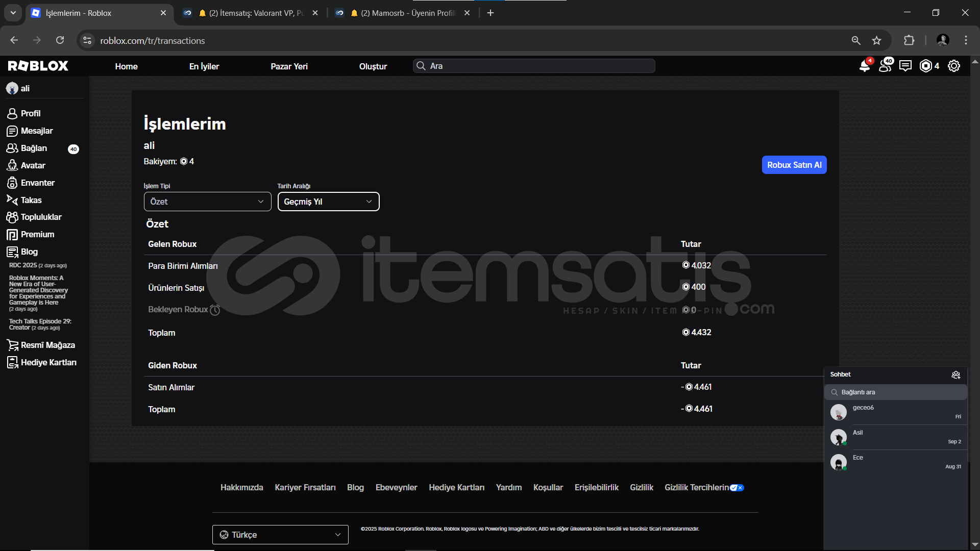Viewport: 980px width, 551px height.
Task: Go to En İyiler in top navigation
Action: click(x=204, y=66)
